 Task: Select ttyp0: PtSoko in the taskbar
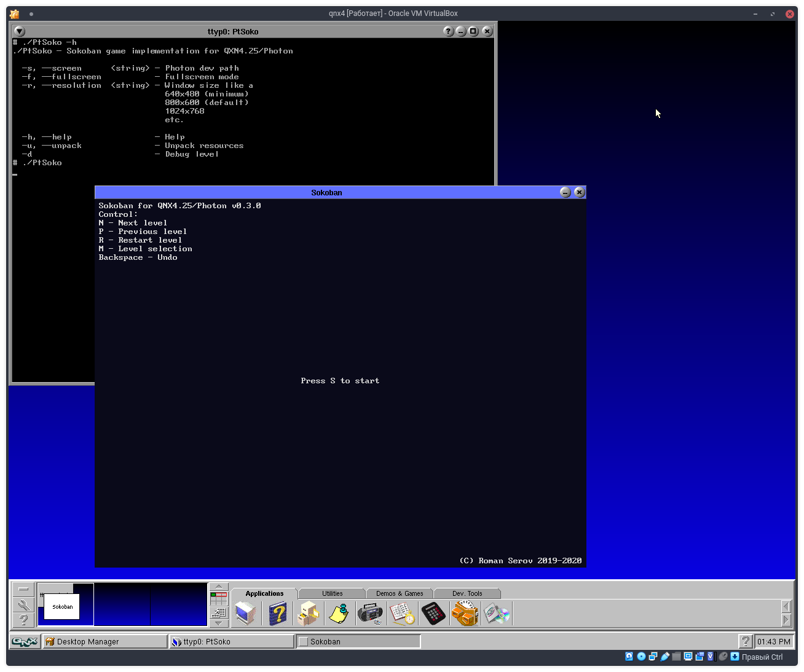(x=232, y=641)
